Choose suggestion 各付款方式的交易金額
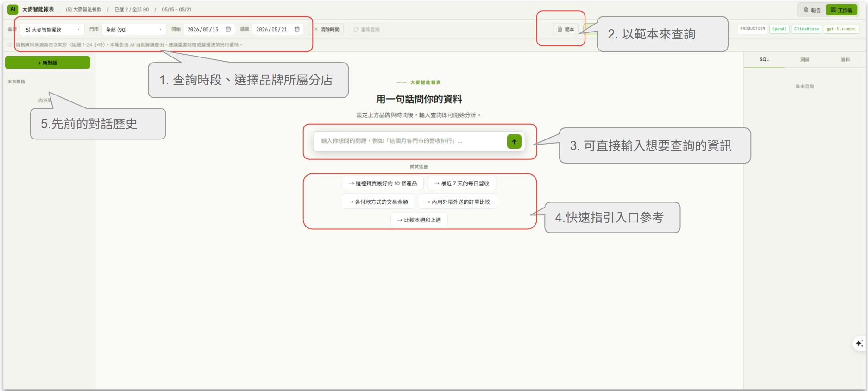This screenshot has width=868, height=391. (378, 202)
